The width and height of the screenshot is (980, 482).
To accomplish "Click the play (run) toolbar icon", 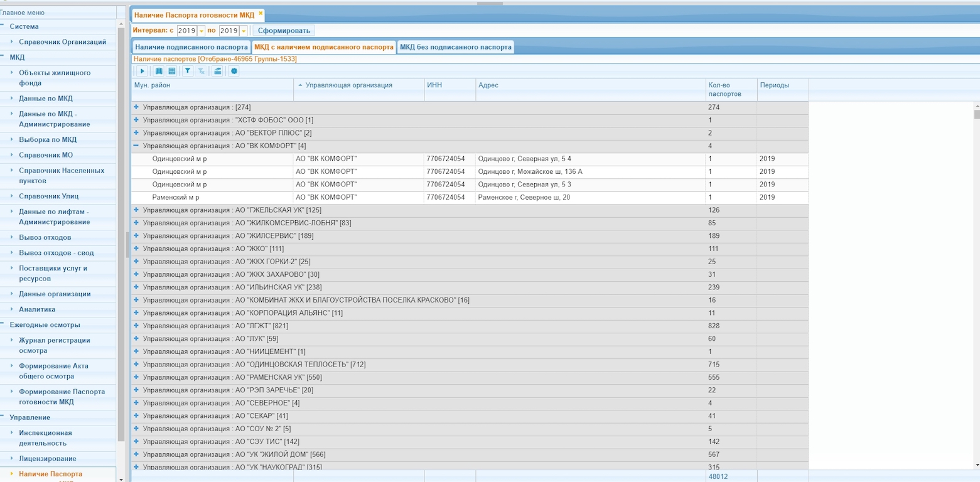I will [143, 72].
